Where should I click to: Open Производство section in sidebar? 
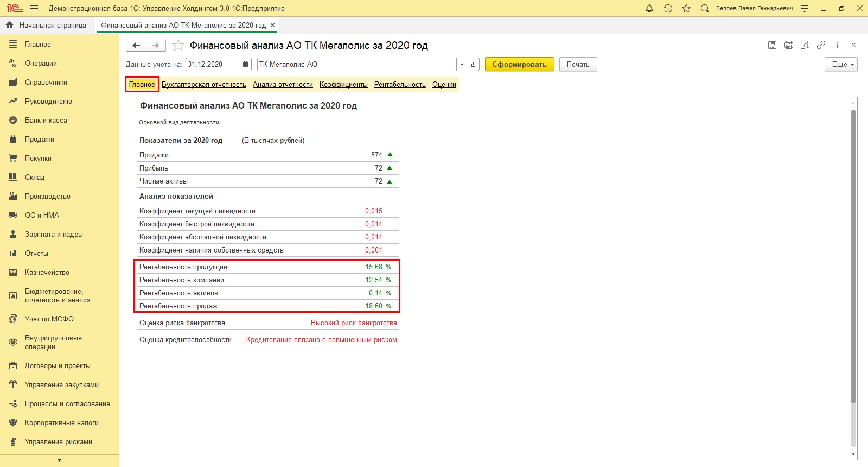click(60, 197)
